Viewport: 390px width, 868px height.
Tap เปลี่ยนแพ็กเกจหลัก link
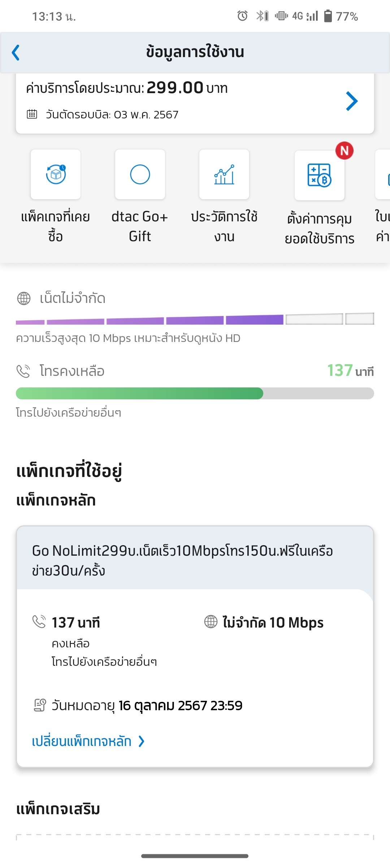[x=82, y=742]
